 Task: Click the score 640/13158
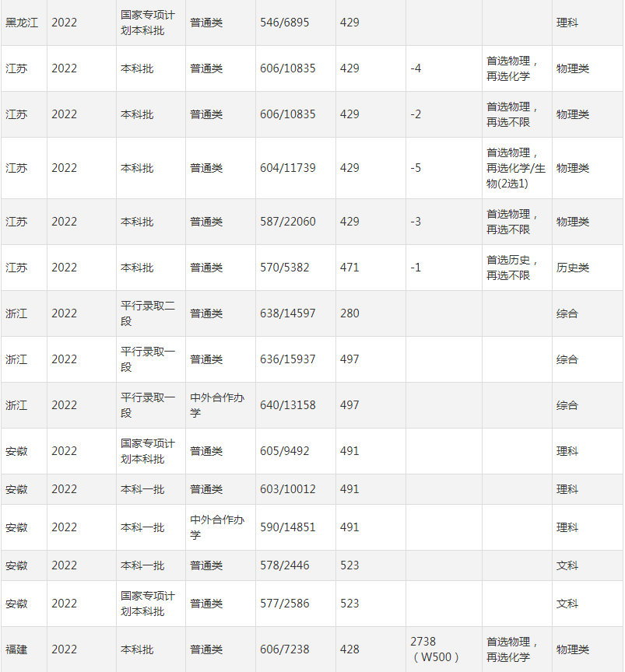pyautogui.click(x=288, y=405)
